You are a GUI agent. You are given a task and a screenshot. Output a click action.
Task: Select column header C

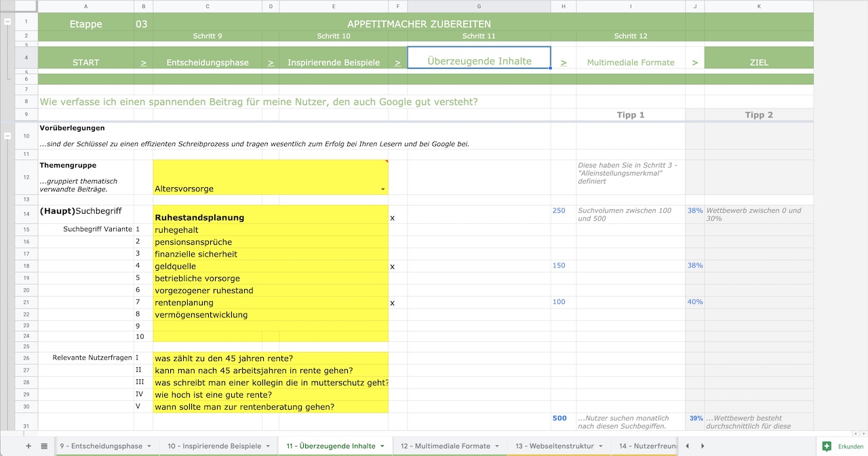click(x=208, y=6)
